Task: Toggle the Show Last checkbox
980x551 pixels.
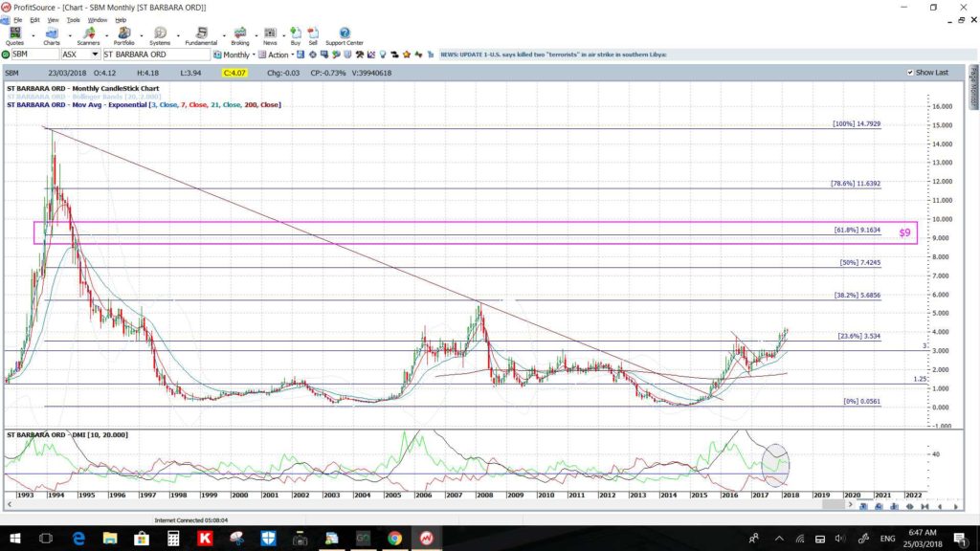Action: [x=910, y=73]
